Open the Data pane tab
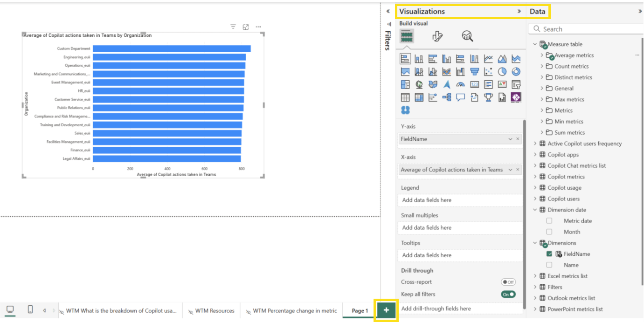 [x=538, y=11]
